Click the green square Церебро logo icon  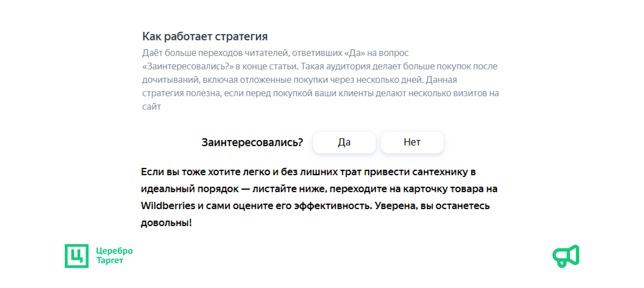pyautogui.click(x=77, y=256)
